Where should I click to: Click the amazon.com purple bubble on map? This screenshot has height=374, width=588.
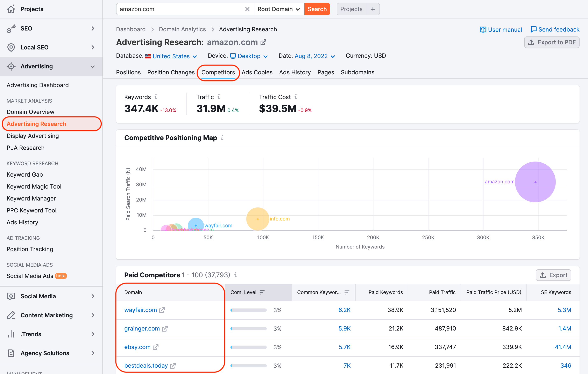(535, 182)
